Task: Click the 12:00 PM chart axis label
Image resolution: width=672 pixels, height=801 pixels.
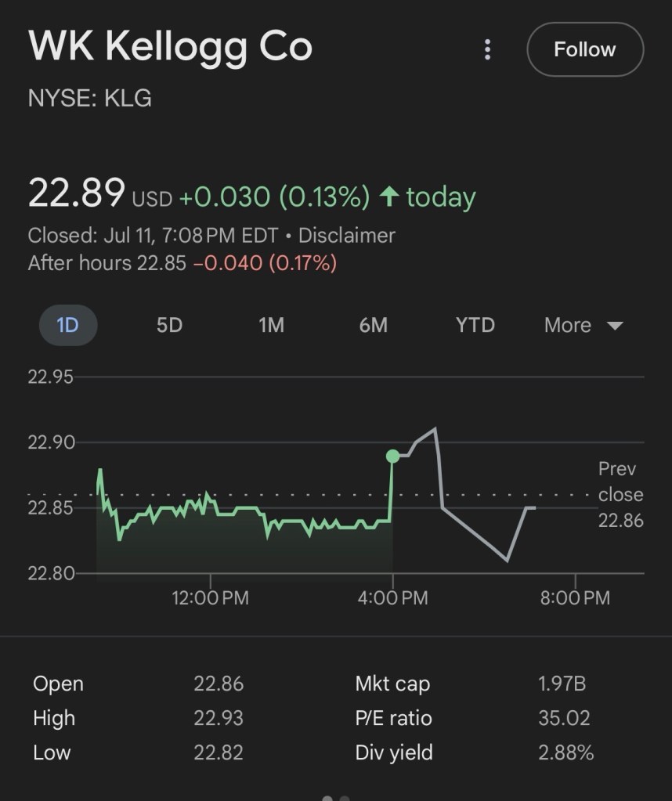Action: (210, 598)
